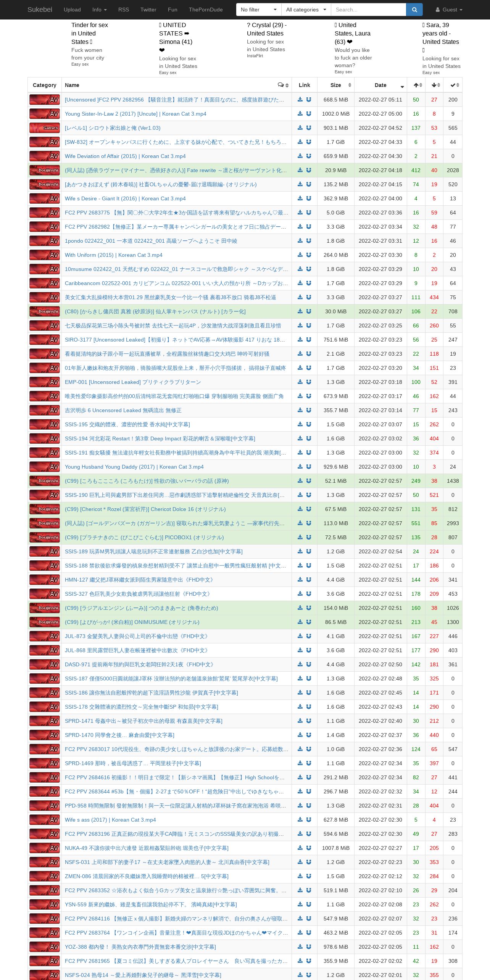Download torrent for Chericot Dolce 16 row
This screenshot has width=490, height=980.
pyautogui.click(x=300, y=509)
